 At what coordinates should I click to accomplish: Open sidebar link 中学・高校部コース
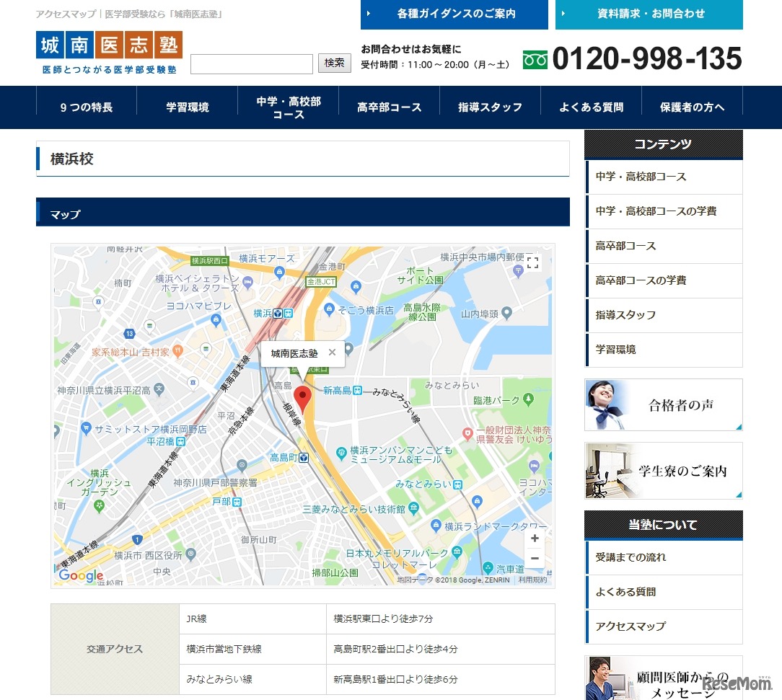tap(664, 177)
